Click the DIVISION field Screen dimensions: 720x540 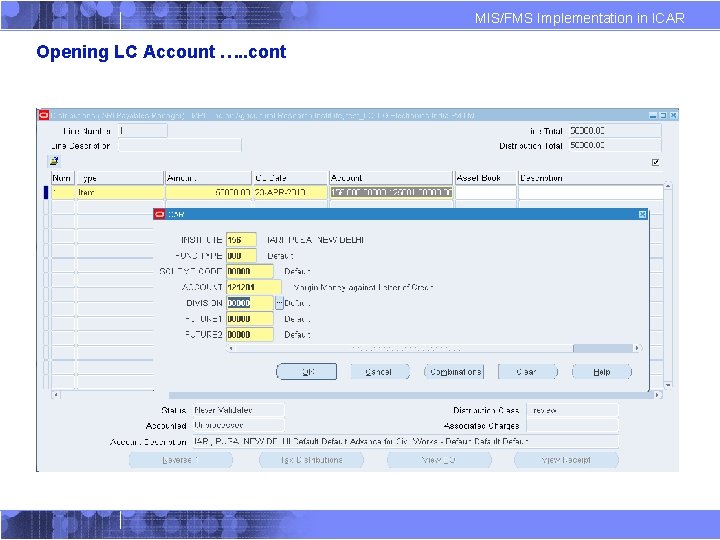pos(250,303)
